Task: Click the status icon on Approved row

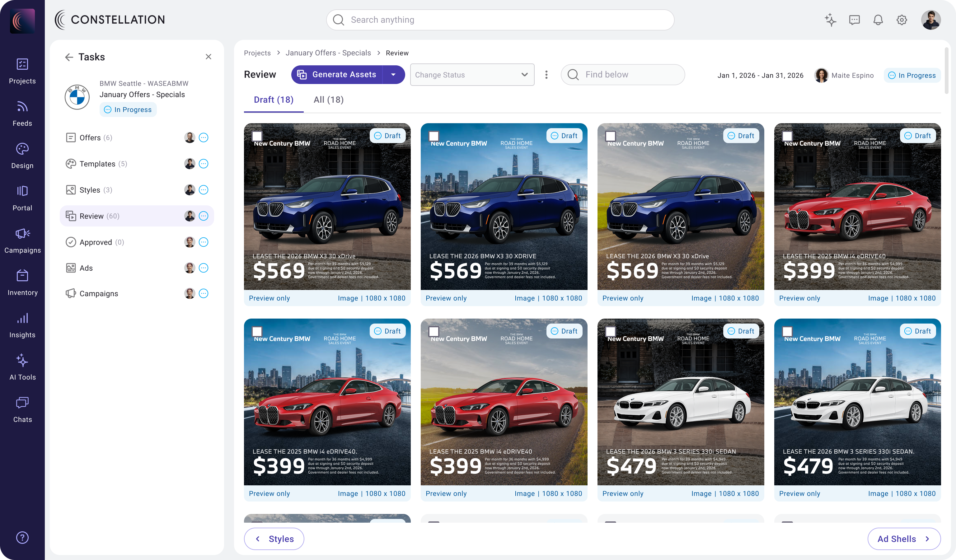Action: (204, 242)
